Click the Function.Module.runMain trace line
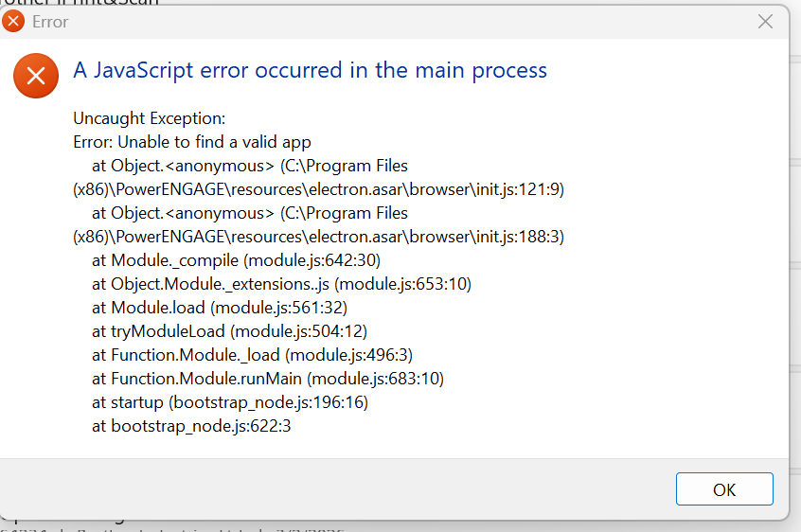The width and height of the screenshot is (801, 532). coord(268,379)
